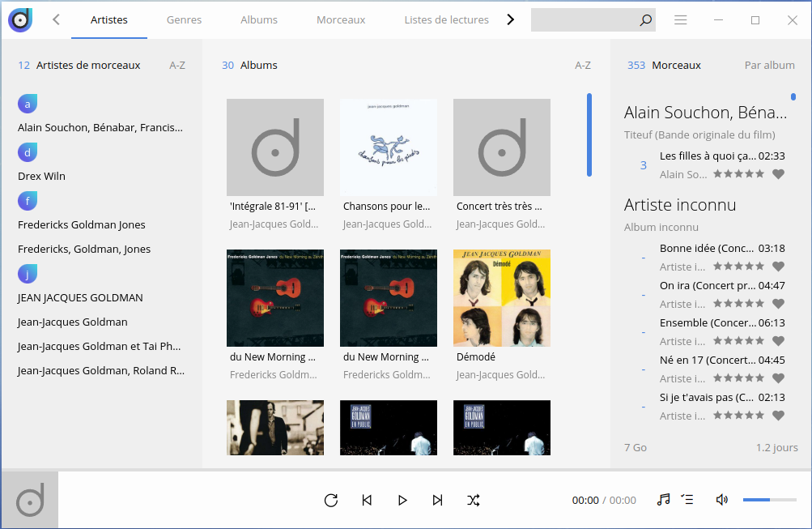Image resolution: width=812 pixels, height=529 pixels.
Task: Open the hamburger menu
Action: (x=681, y=19)
